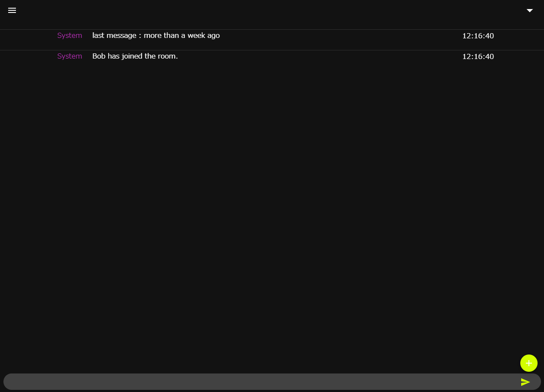
Task: Expand the top-right dropdown arrow
Action: click(530, 10)
